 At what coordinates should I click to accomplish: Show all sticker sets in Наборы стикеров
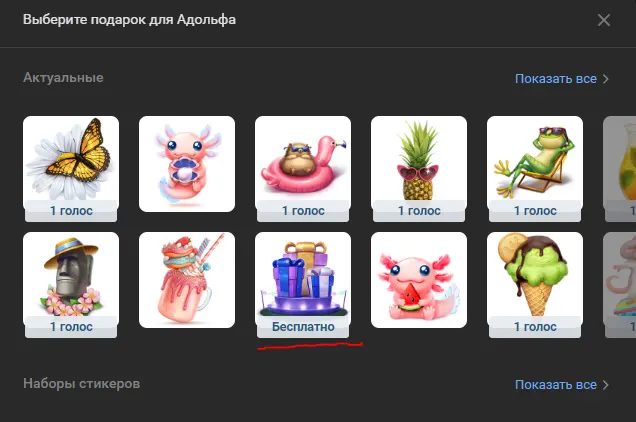tap(556, 385)
